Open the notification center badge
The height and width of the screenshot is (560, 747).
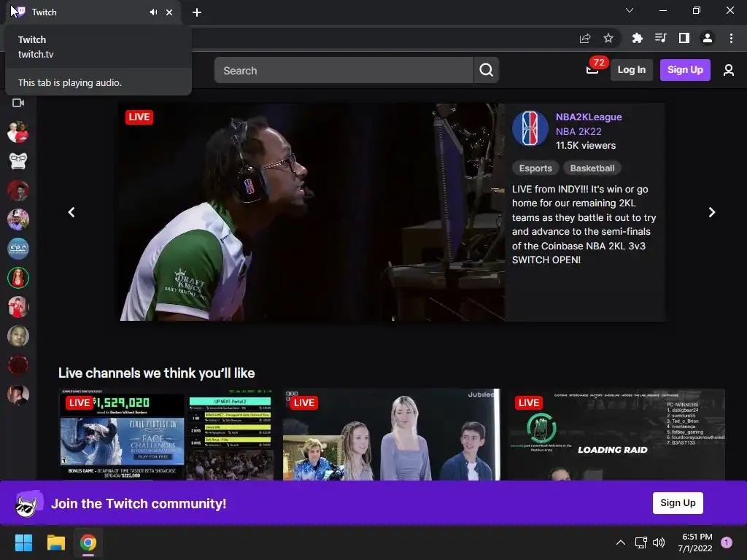[726, 542]
